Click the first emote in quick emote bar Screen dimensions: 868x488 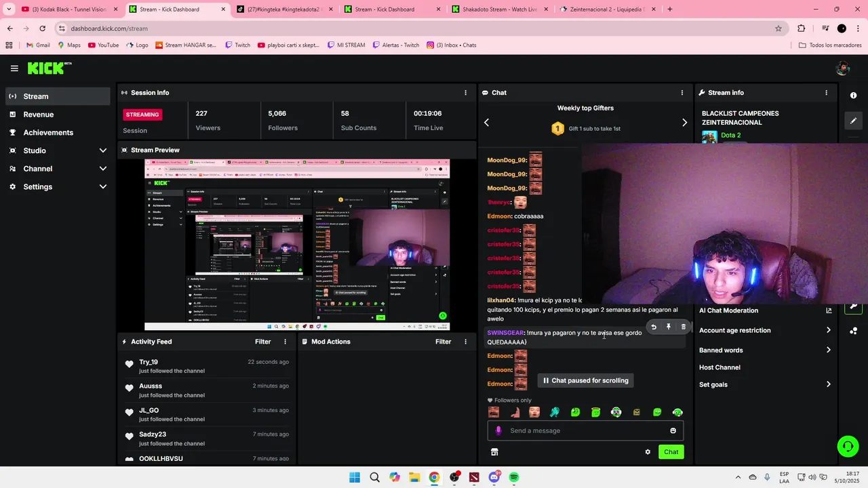494,412
